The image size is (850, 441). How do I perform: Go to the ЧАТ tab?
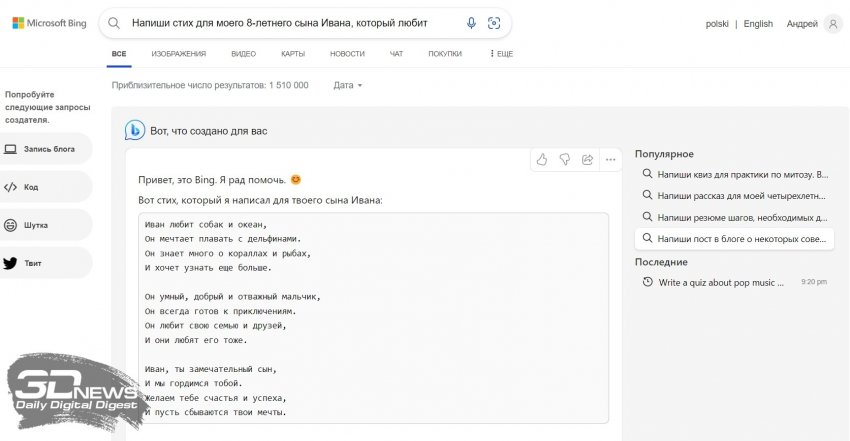coord(396,54)
